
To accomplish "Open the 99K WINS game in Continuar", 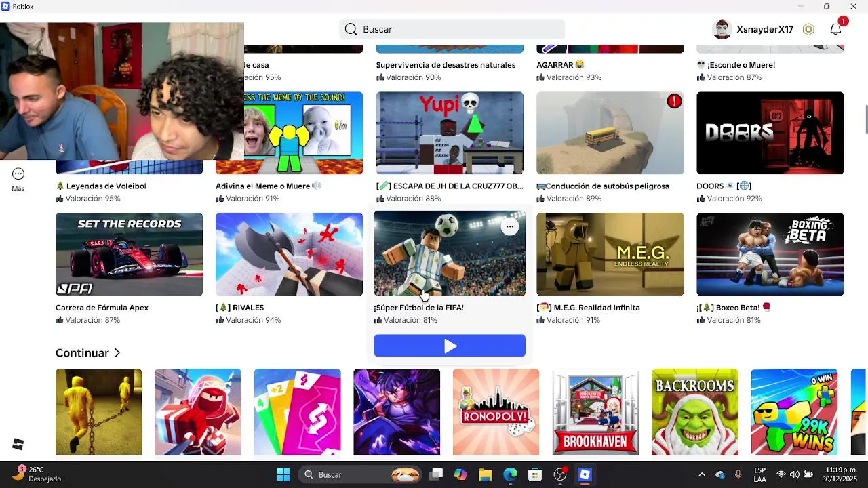I will point(795,412).
